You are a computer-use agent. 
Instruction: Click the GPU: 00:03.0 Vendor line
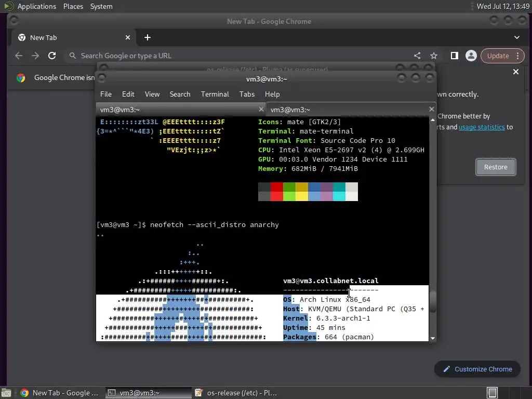(x=332, y=159)
